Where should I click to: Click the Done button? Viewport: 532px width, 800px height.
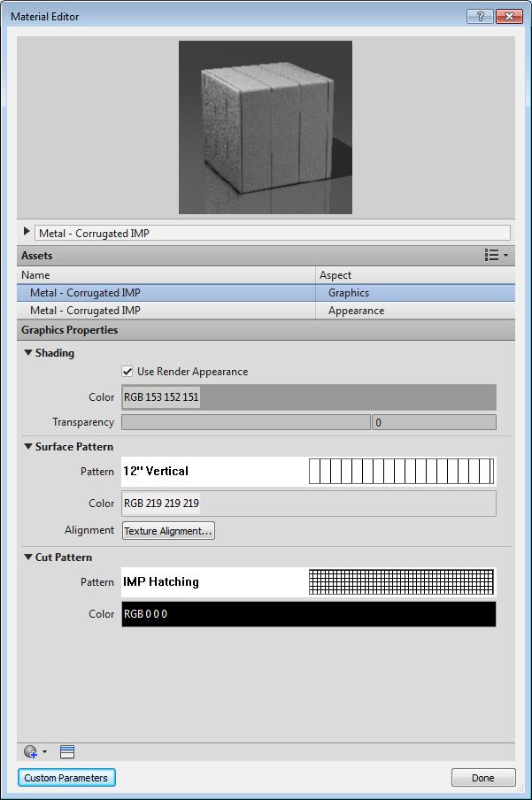coord(483,778)
